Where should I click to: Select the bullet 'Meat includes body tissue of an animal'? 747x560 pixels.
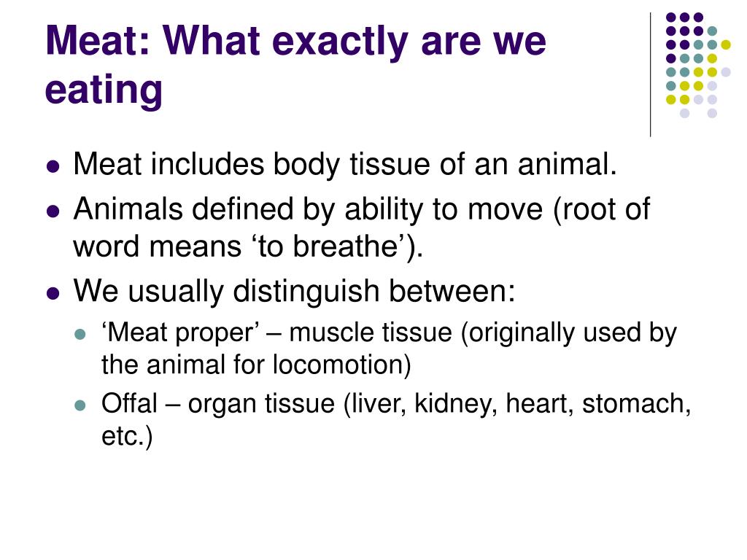345,164
